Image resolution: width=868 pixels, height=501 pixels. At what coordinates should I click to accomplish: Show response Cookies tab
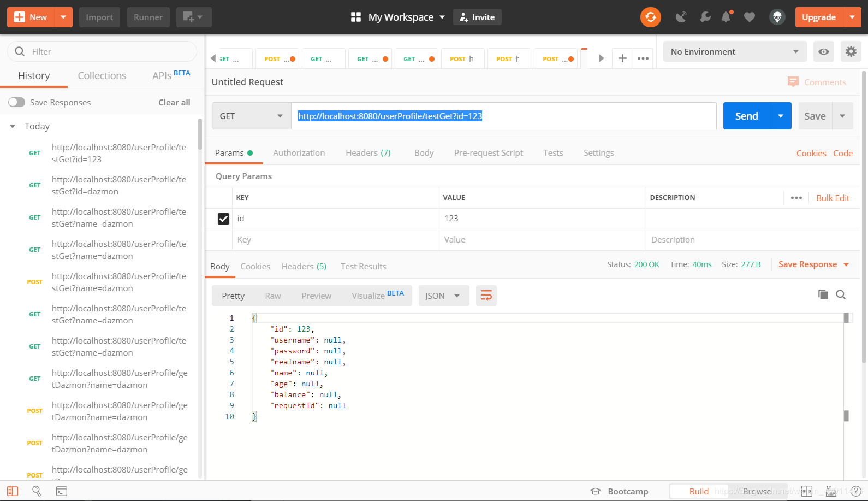[255, 267]
